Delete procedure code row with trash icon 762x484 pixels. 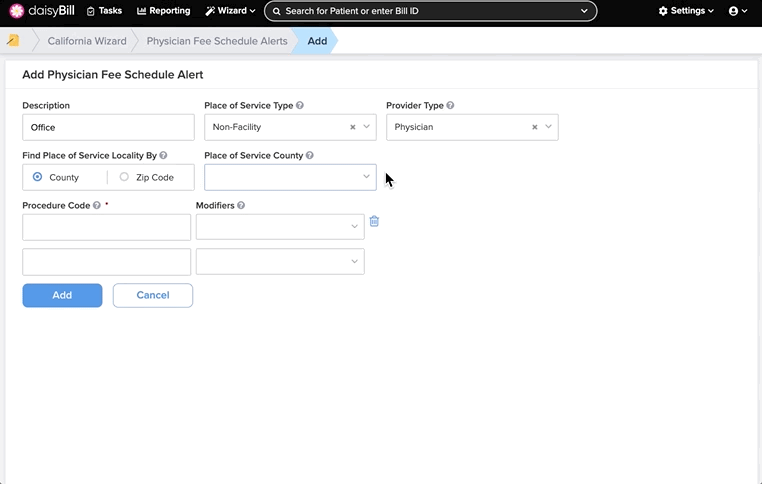pos(374,221)
